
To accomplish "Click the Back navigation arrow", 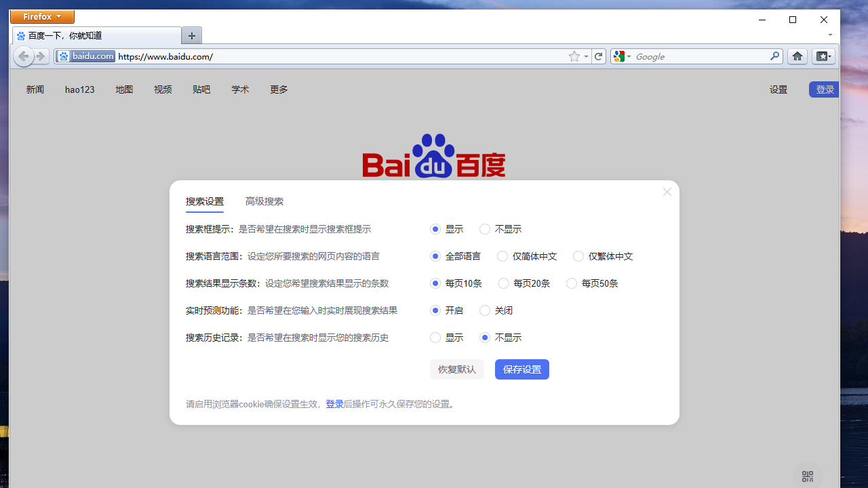I will 24,56.
